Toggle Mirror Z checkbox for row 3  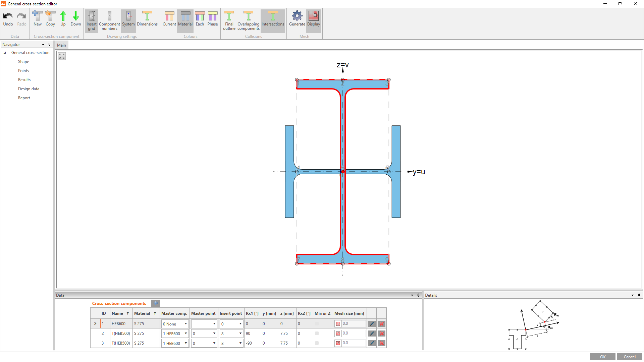(x=317, y=343)
